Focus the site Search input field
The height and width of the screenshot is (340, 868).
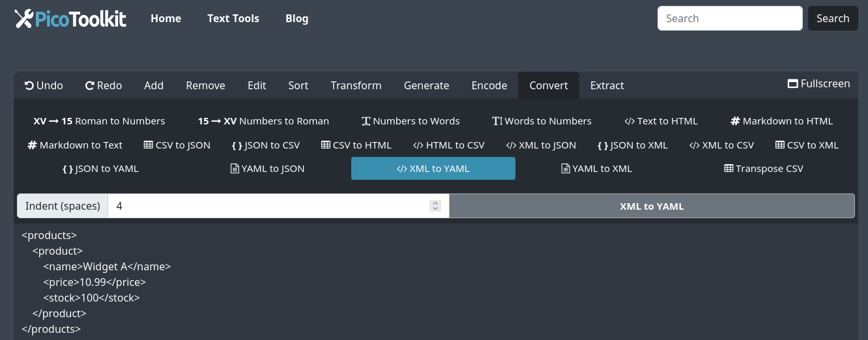pos(729,18)
